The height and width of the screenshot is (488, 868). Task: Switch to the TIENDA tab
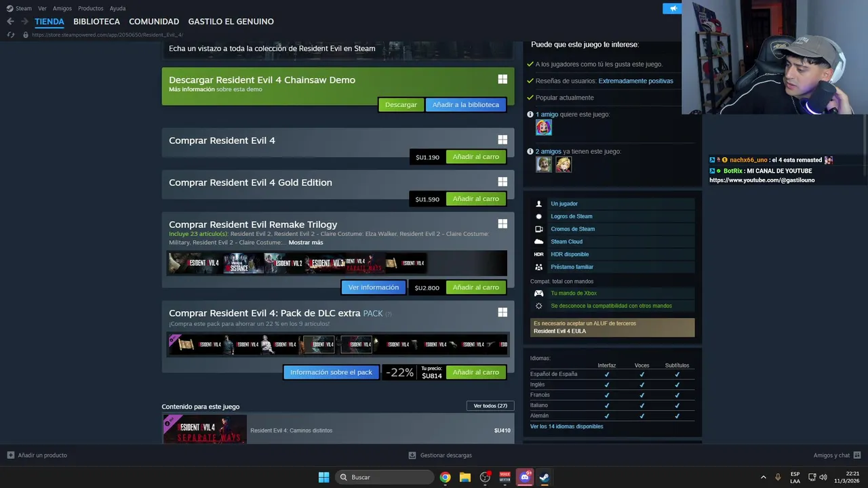click(50, 22)
